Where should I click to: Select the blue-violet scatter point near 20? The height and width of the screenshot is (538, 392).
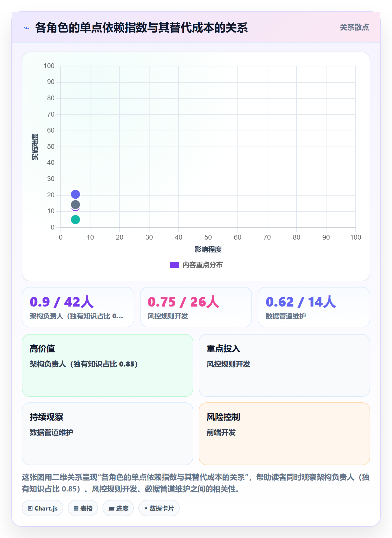tap(75, 194)
